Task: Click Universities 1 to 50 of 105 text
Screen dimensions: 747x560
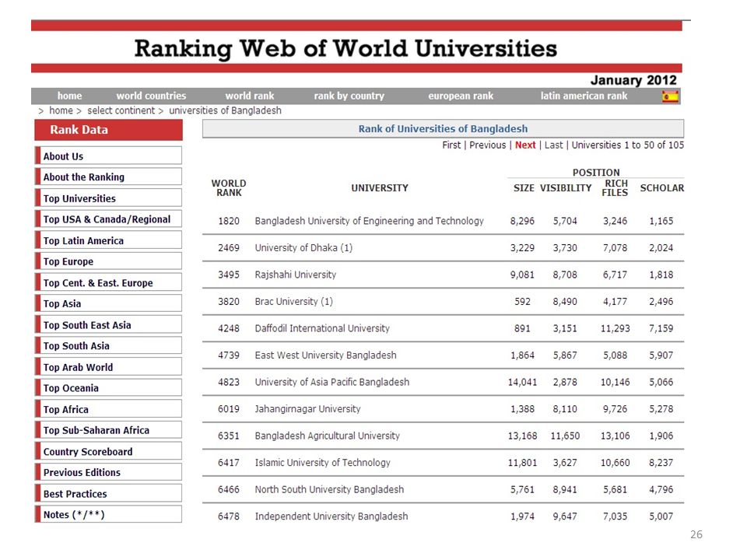Action: pos(627,145)
